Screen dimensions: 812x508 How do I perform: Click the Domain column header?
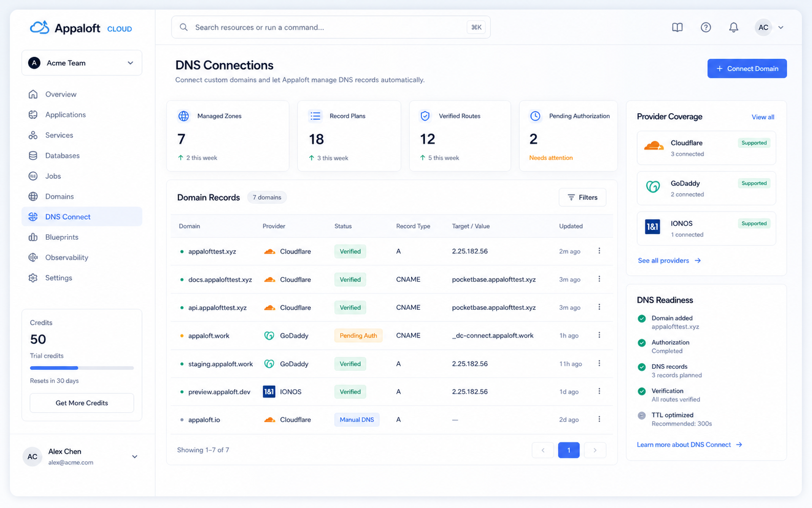pos(189,226)
